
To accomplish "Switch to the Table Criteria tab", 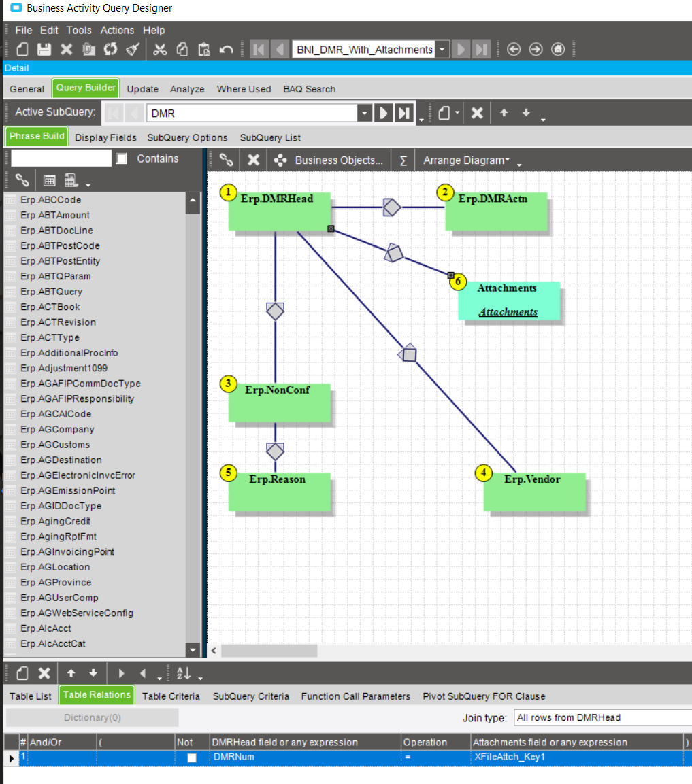I will [171, 696].
